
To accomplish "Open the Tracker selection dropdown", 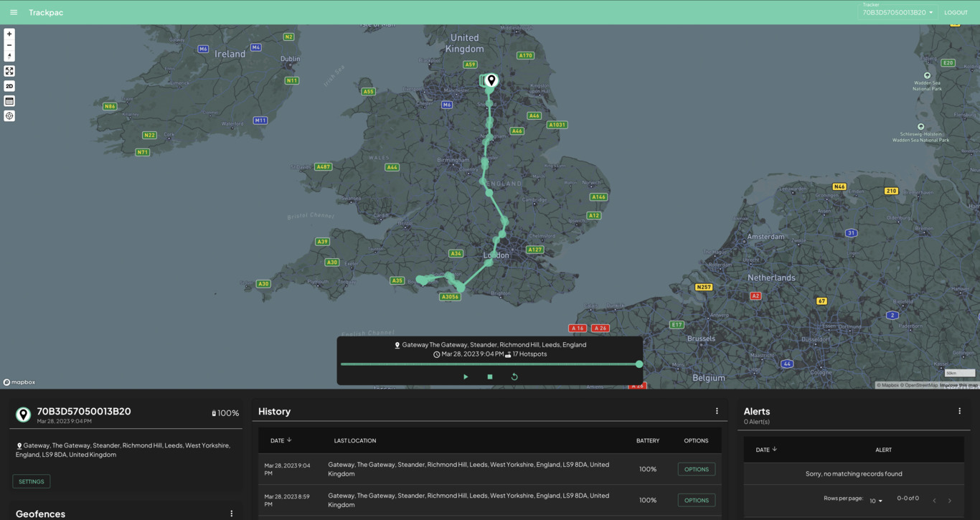I will click(897, 12).
